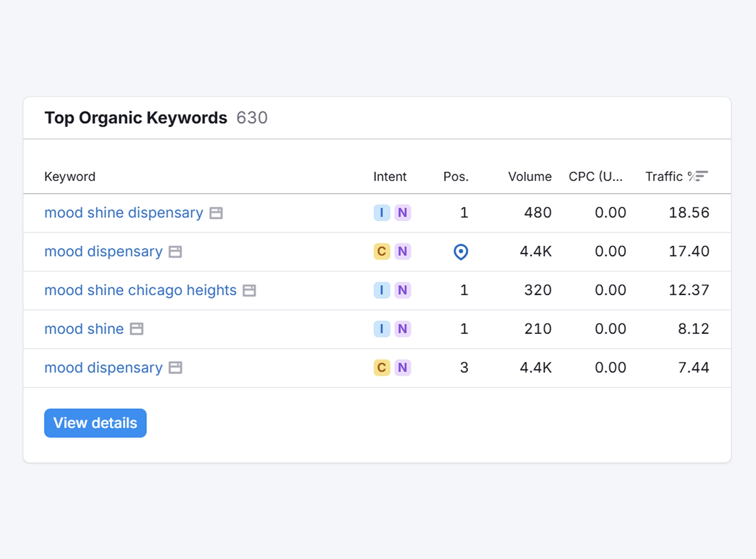
Task: Click Informational badge in mood shine dispensary row
Action: [x=382, y=213]
